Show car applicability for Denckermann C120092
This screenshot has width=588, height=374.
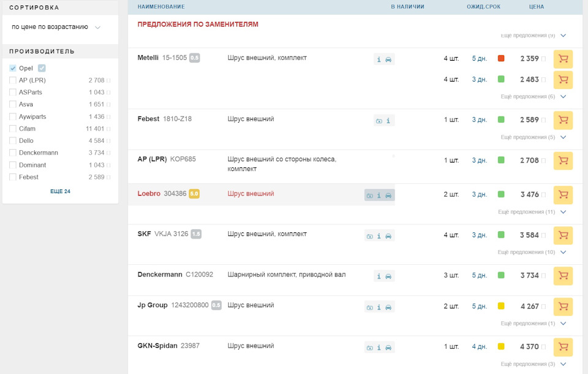coord(388,277)
